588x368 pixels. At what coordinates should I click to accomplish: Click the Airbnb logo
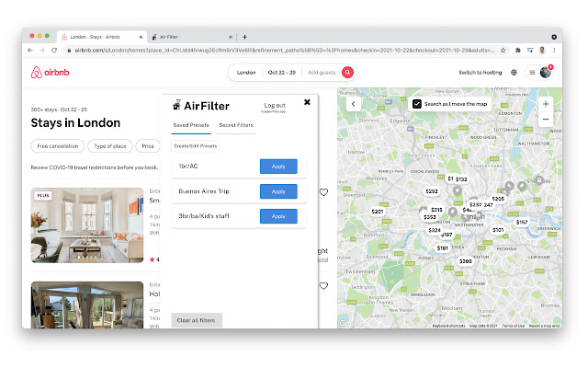(x=50, y=72)
